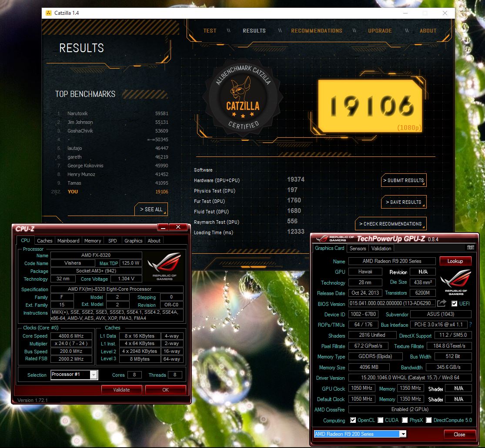485x448 pixels.
Task: Open the About tab in CPU-Z
Action: pos(154,241)
